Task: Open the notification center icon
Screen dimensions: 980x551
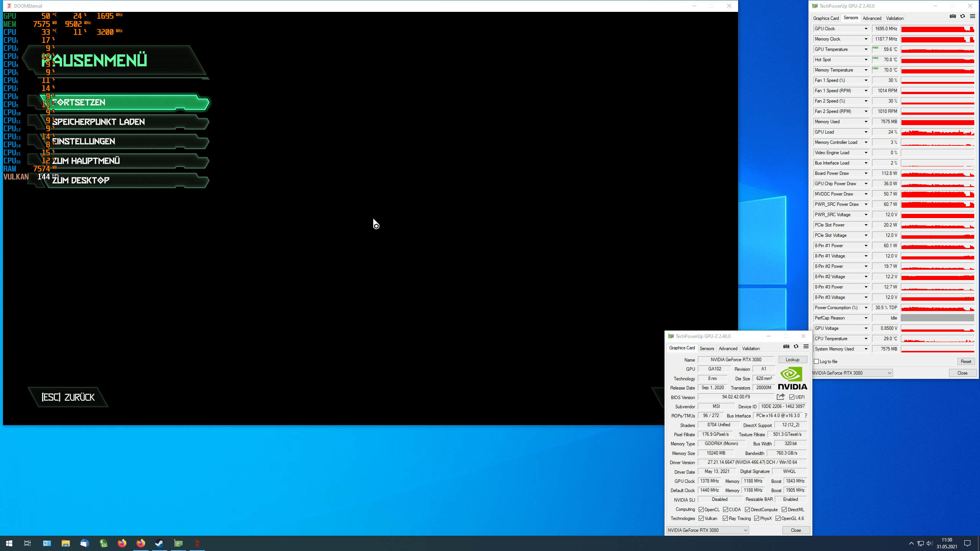Action: coord(967,544)
